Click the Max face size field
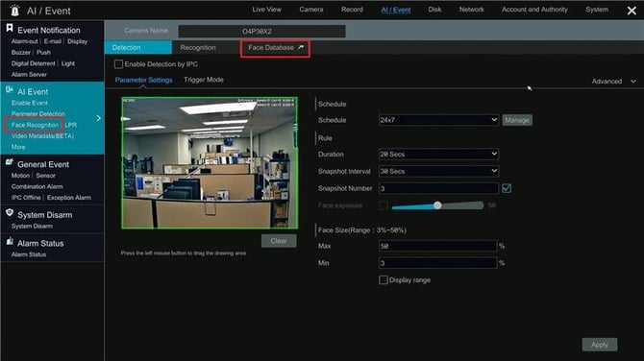The height and width of the screenshot is (361, 644). [437, 246]
